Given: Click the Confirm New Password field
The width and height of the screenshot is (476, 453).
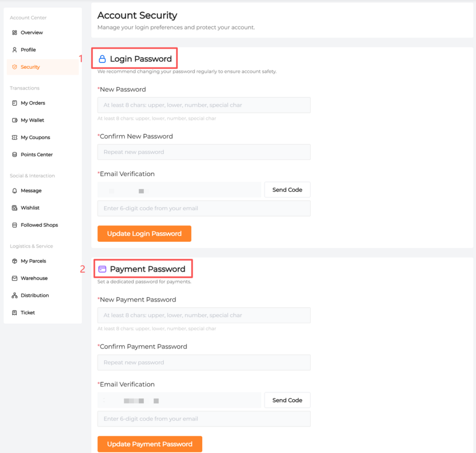Looking at the screenshot, I should pos(204,152).
